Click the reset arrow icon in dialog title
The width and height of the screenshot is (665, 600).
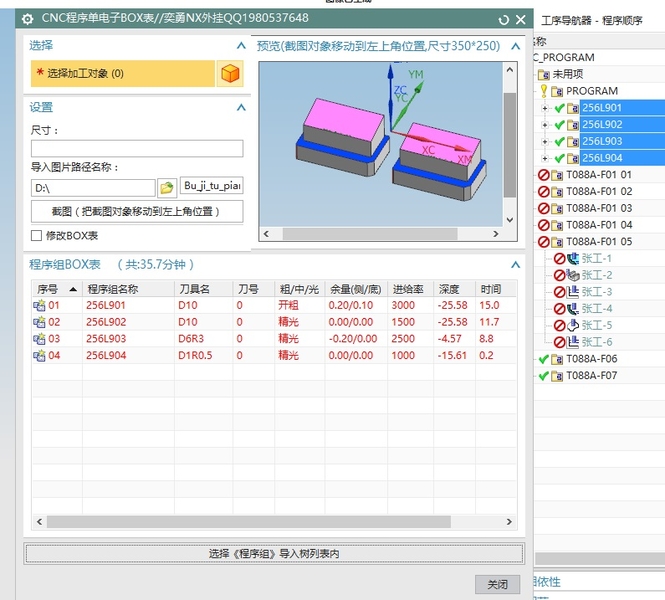click(503, 20)
